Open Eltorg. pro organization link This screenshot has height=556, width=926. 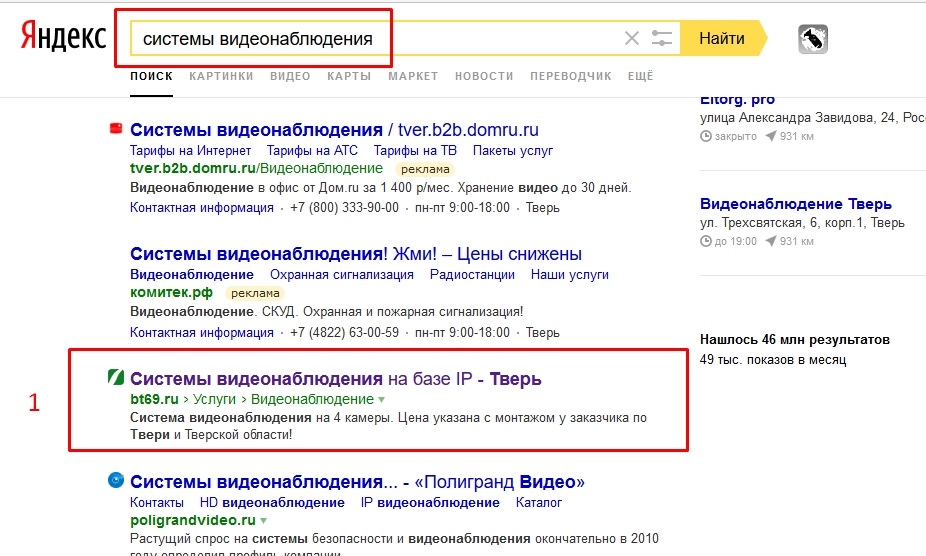pos(738,100)
